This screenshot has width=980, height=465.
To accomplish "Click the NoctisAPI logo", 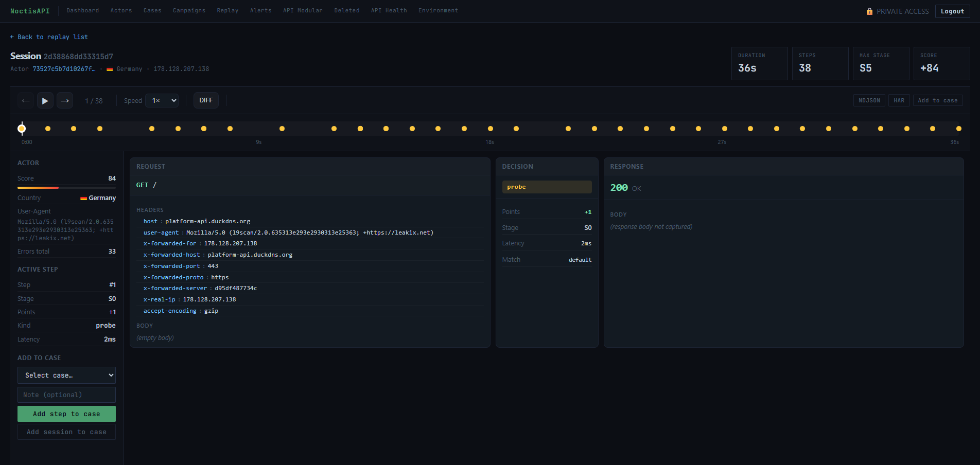I will [x=30, y=11].
